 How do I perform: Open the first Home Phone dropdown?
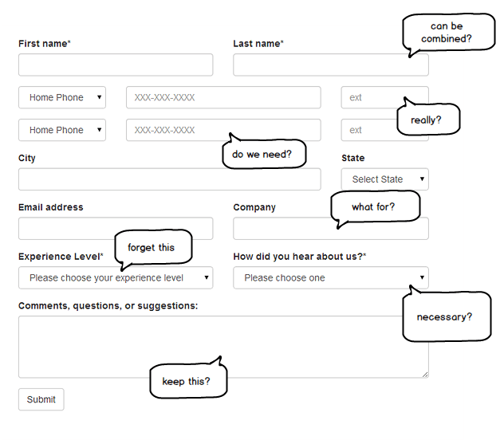62,97
